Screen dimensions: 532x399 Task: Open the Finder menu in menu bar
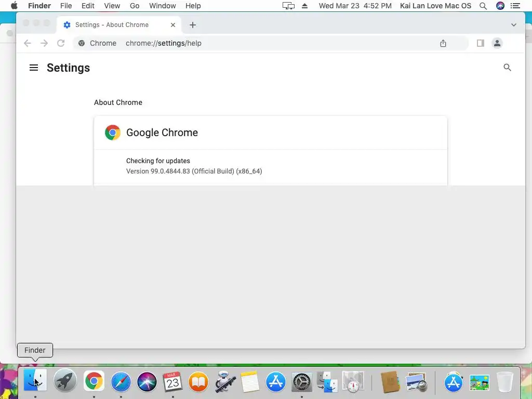[x=39, y=6]
